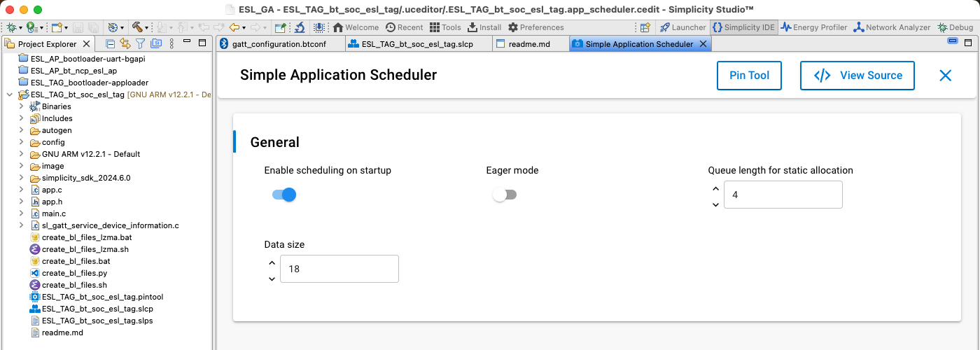This screenshot has width=980, height=350.
Task: Minimize the Project Explorer panel
Action: click(x=187, y=41)
